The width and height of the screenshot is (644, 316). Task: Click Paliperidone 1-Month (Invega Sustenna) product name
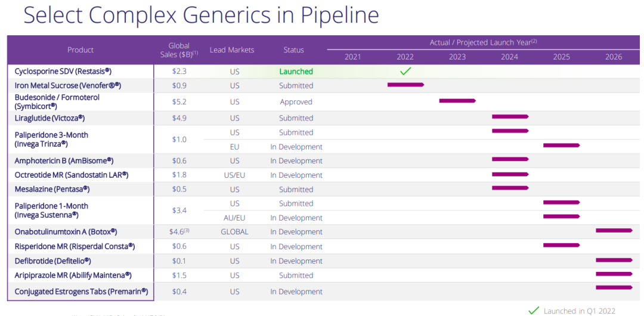[51, 210]
